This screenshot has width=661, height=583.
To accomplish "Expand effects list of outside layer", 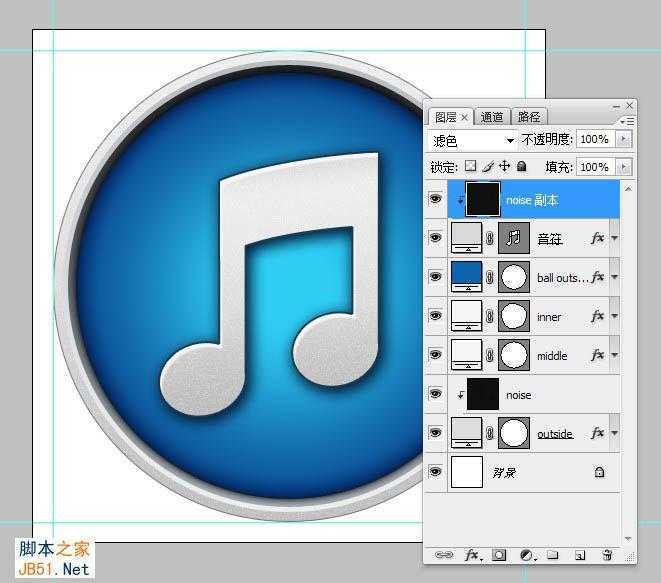I will pyautogui.click(x=615, y=433).
